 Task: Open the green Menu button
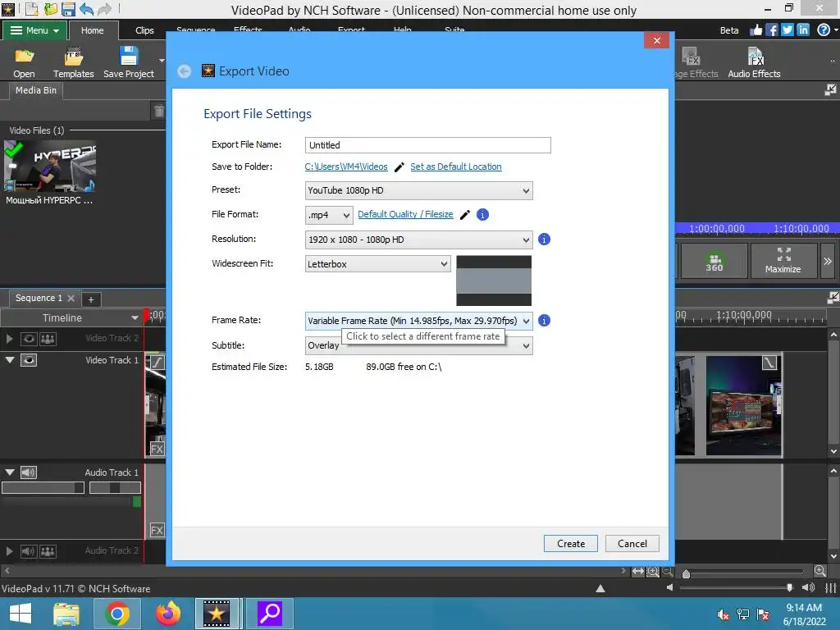34,30
